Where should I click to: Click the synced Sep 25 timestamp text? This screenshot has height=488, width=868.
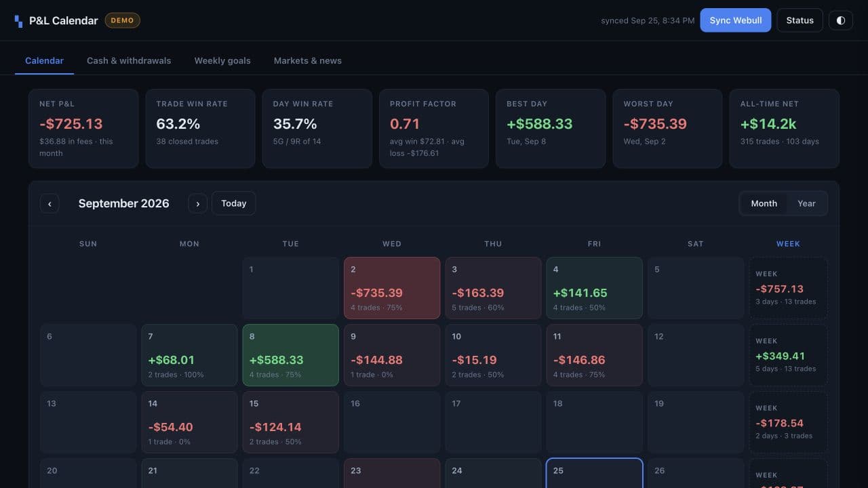click(648, 21)
